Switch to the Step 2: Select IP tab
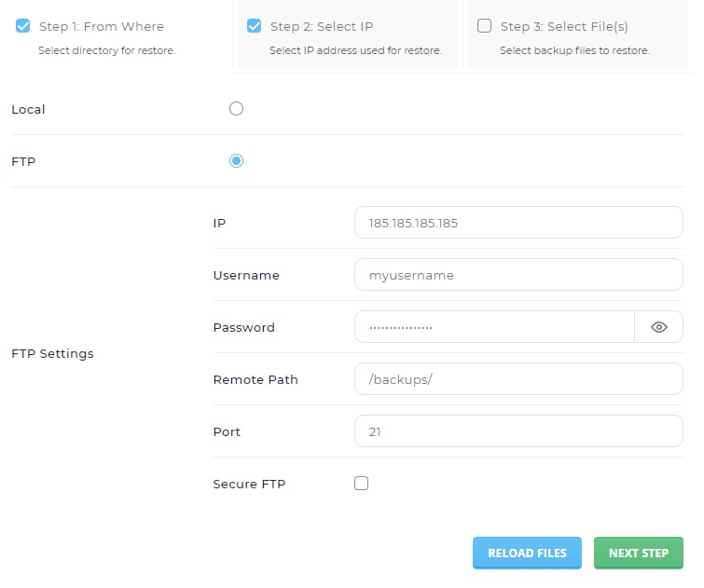This screenshot has width=704, height=588. click(x=322, y=27)
